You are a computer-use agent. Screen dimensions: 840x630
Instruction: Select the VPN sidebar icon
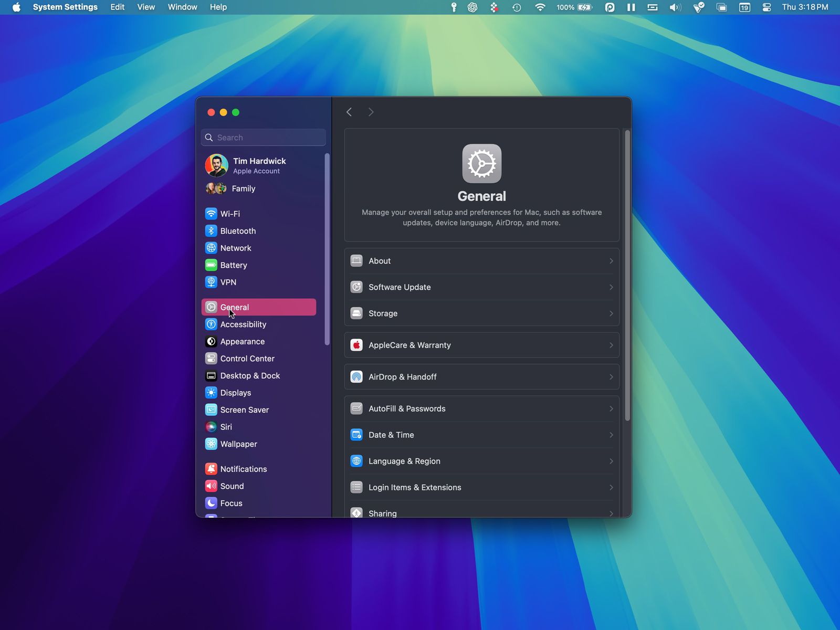click(211, 282)
